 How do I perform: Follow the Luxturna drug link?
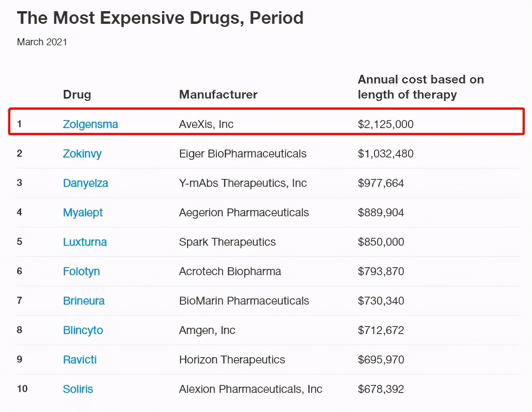click(85, 242)
